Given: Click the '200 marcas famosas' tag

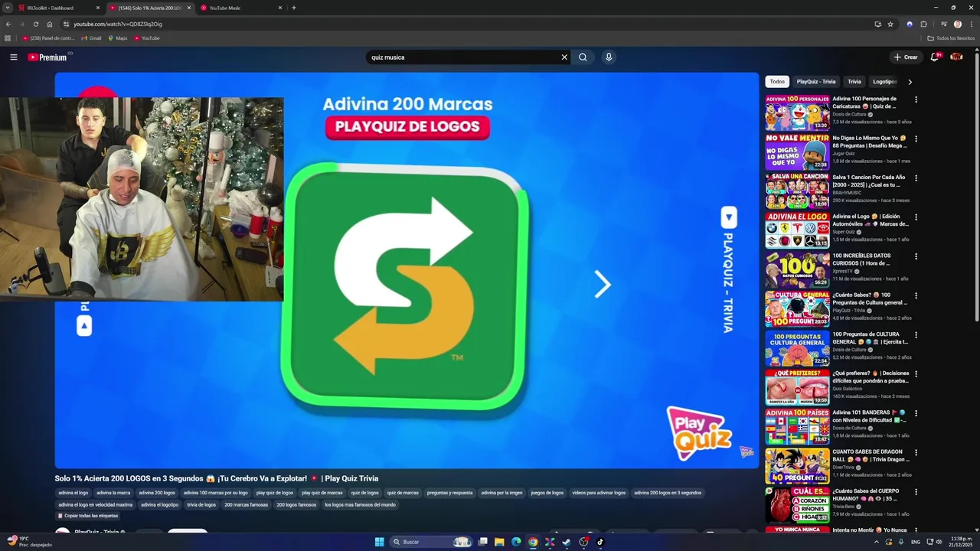Looking at the screenshot, I should coord(247,505).
